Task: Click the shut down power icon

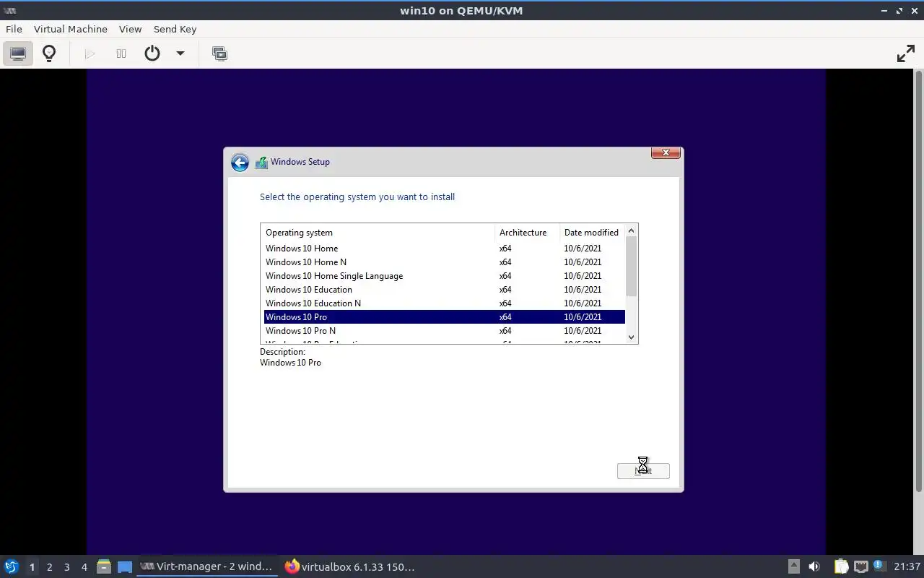Action: (x=152, y=53)
